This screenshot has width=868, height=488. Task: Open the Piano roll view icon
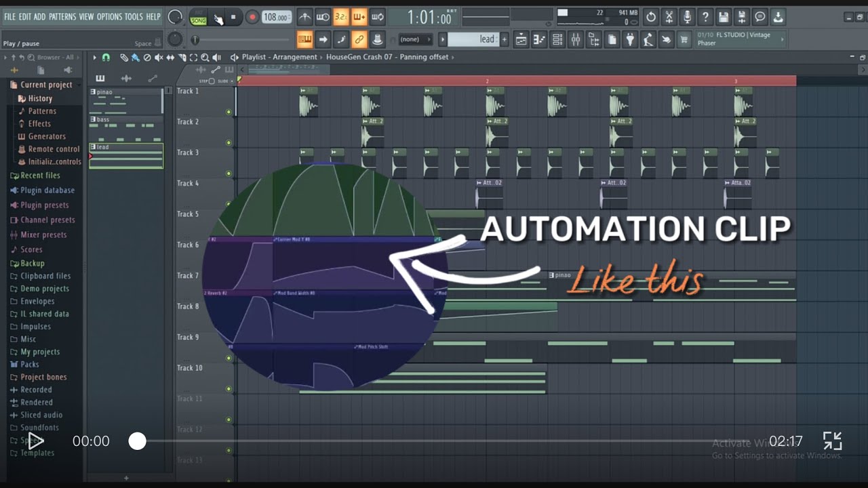point(539,39)
